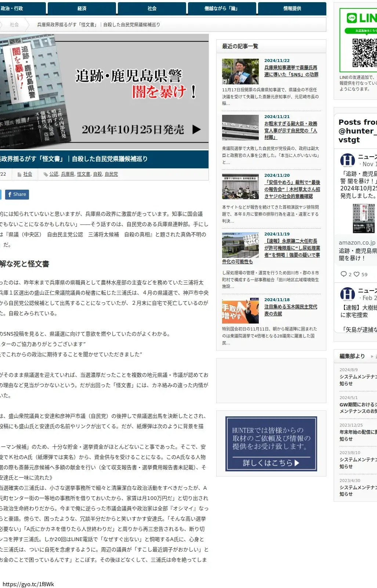This screenshot has height=588, width=377.
Task: Open the 2024/11/22 兵庫県知事選挙 article link
Action: (291, 71)
